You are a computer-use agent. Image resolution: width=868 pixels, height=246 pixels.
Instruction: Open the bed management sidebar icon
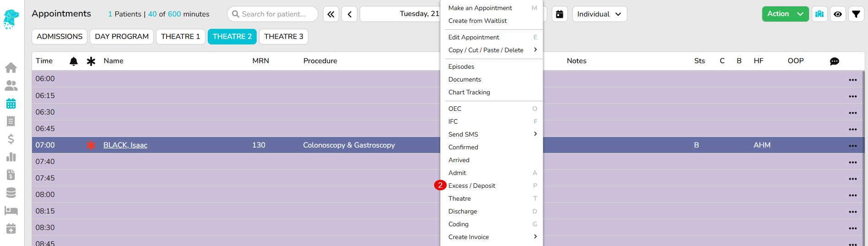click(x=11, y=211)
